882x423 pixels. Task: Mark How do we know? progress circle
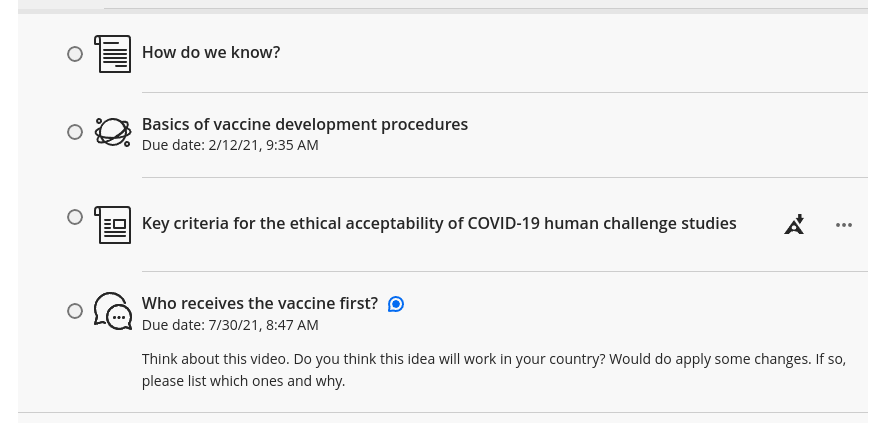[75, 54]
